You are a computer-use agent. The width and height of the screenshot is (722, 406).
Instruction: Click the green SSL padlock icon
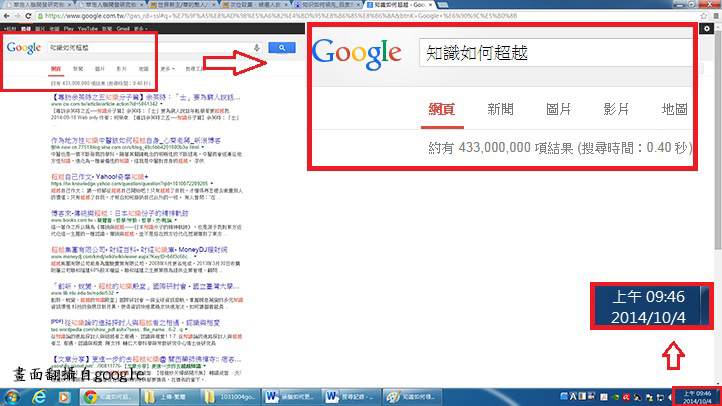click(41, 16)
